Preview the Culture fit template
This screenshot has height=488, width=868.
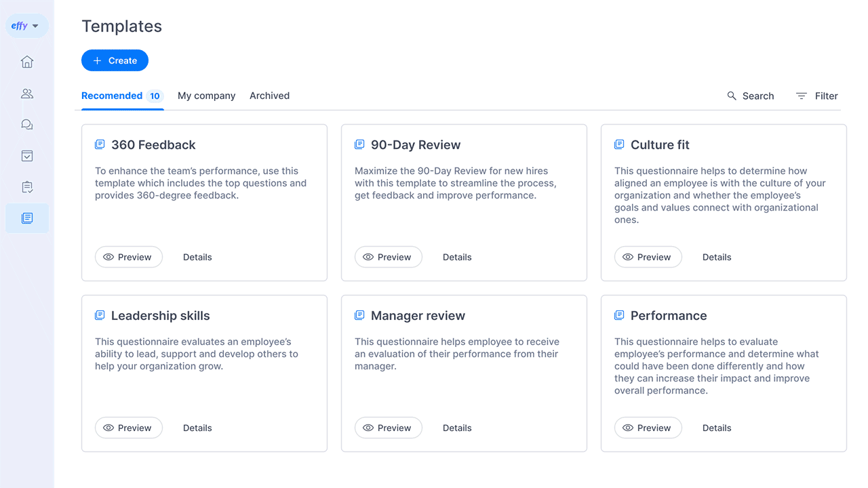(648, 257)
